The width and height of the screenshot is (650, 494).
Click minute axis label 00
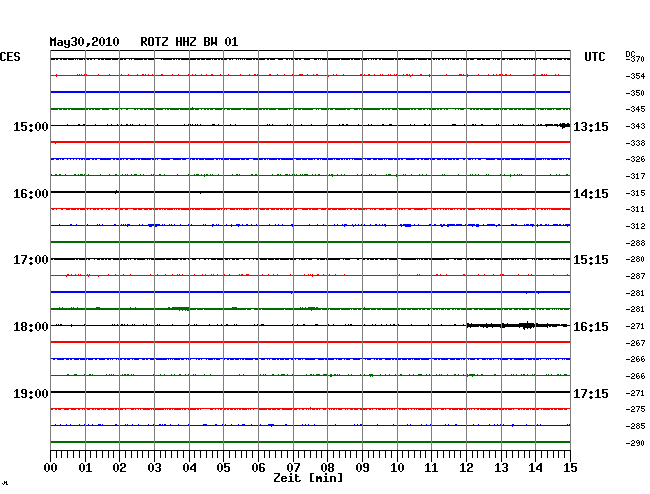(x=51, y=468)
